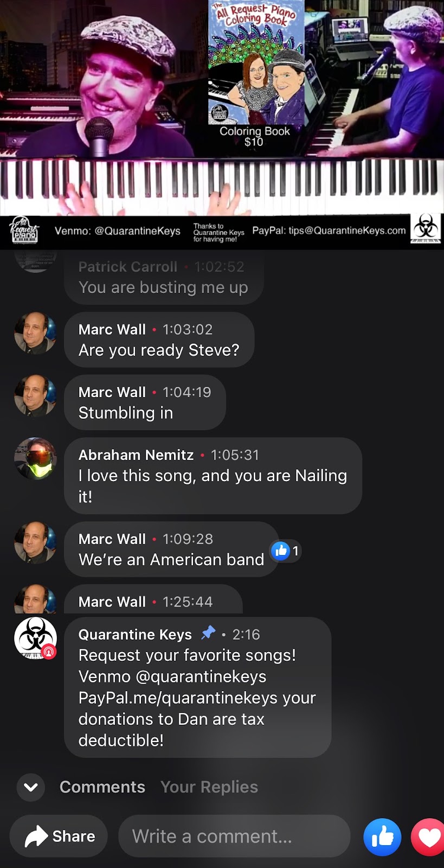Select the Comments tab

pos(102,787)
